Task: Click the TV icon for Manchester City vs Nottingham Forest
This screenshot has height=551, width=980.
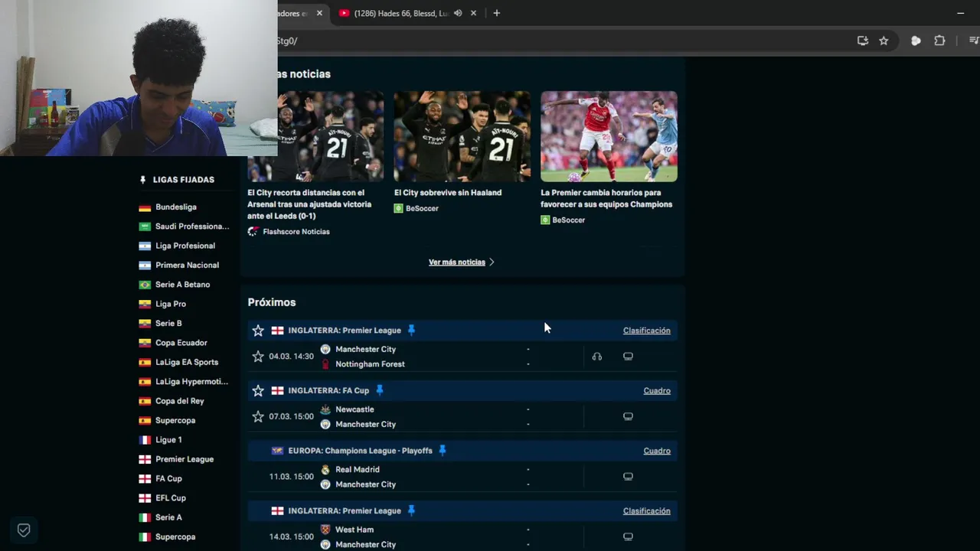Action: [628, 357]
